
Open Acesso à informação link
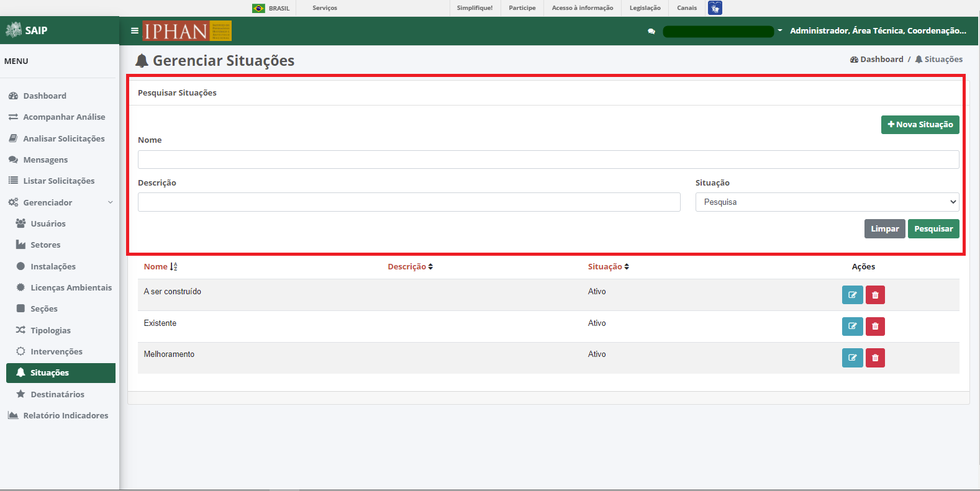click(583, 8)
